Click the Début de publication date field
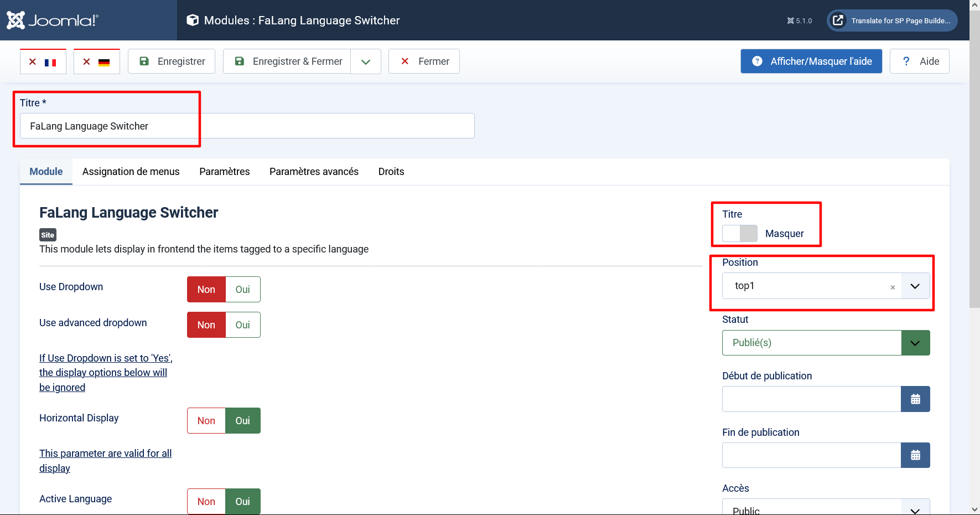Image resolution: width=980 pixels, height=515 pixels. [812, 399]
